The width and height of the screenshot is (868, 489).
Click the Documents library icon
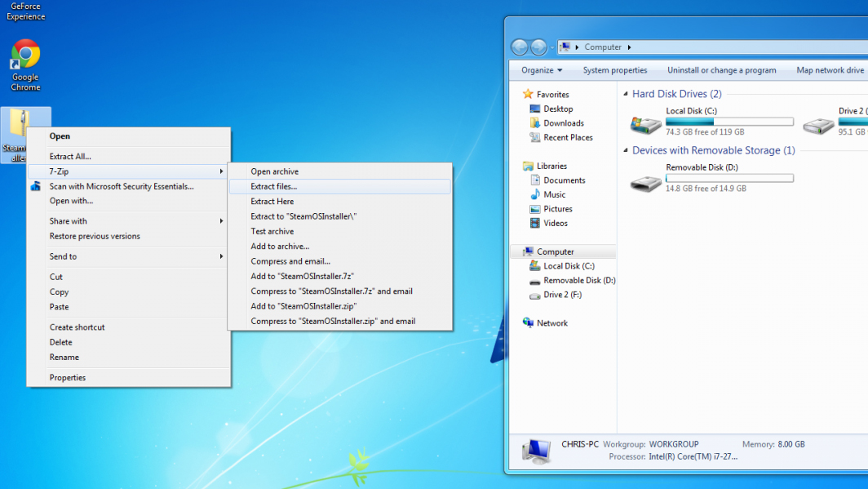[x=535, y=180]
